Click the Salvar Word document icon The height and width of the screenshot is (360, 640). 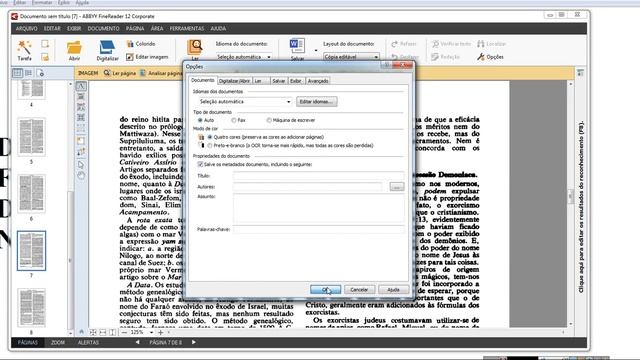pos(297,46)
